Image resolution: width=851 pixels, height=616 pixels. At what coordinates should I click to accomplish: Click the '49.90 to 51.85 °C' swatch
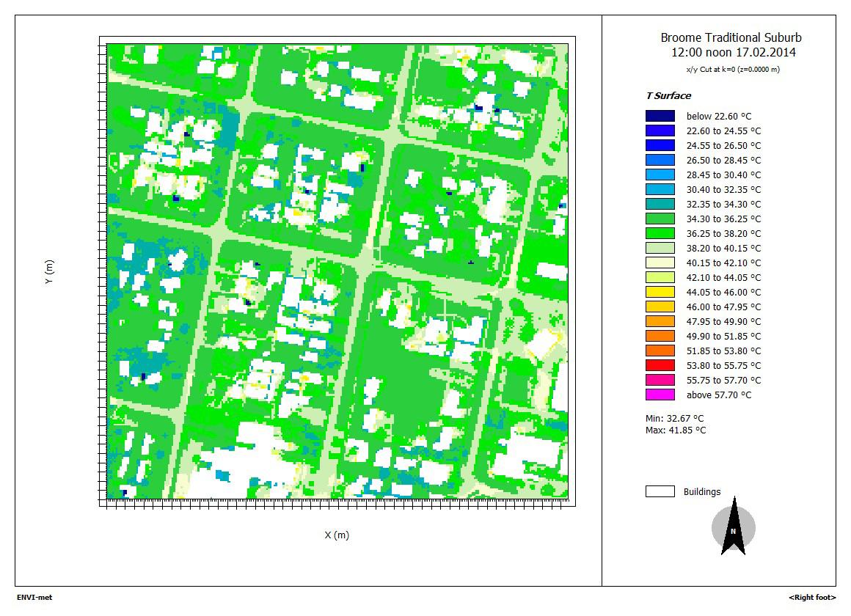tap(660, 335)
